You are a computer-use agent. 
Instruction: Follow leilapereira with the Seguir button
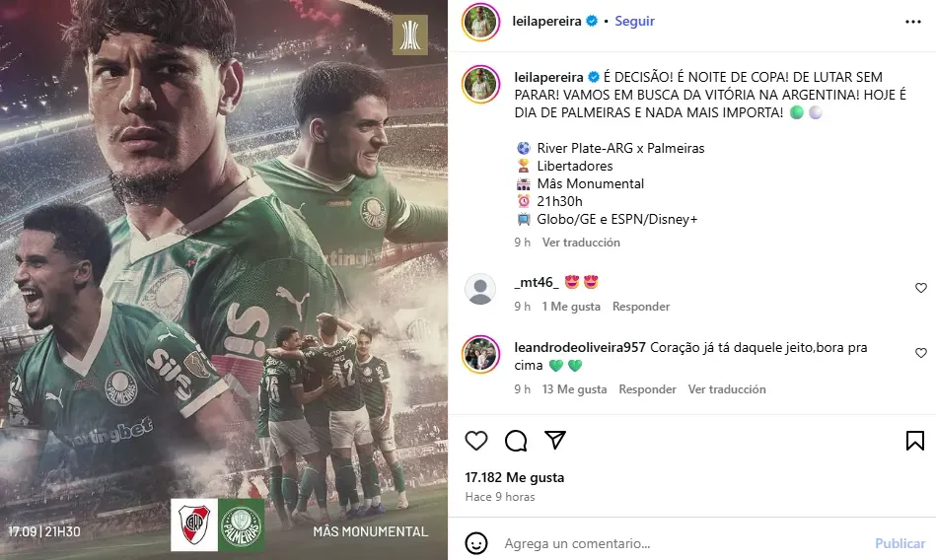(x=634, y=21)
